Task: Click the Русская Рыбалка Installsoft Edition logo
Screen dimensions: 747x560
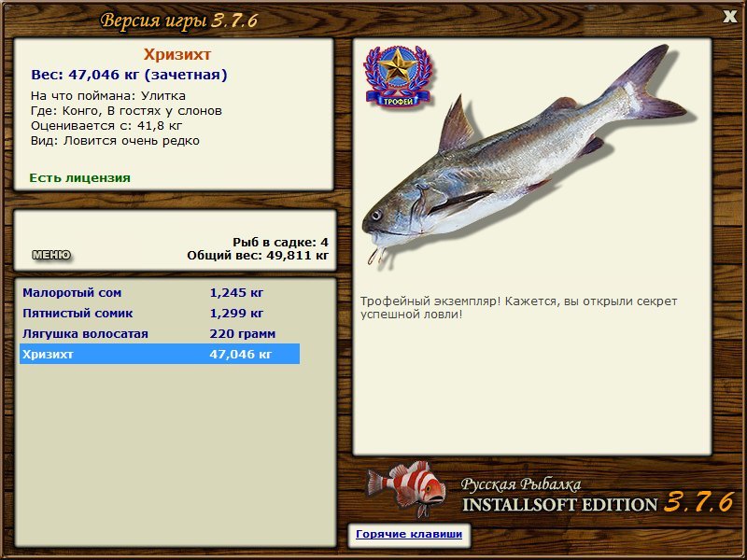Action: click(598, 497)
